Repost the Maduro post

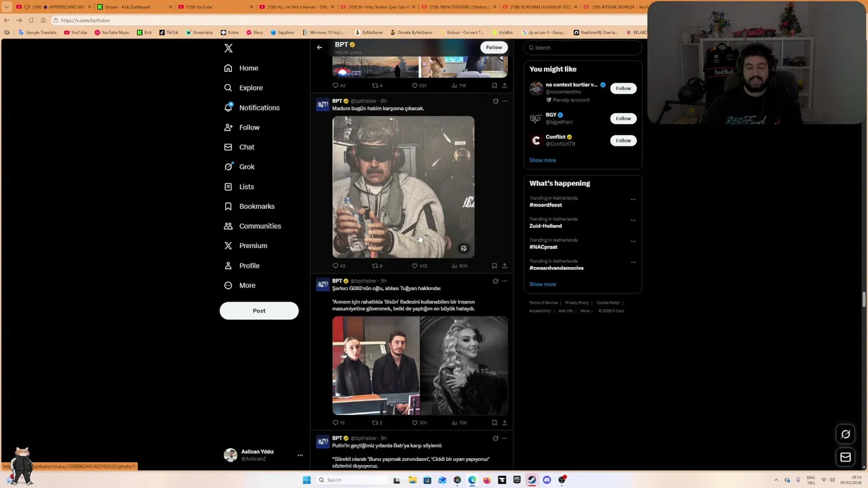[x=377, y=266]
